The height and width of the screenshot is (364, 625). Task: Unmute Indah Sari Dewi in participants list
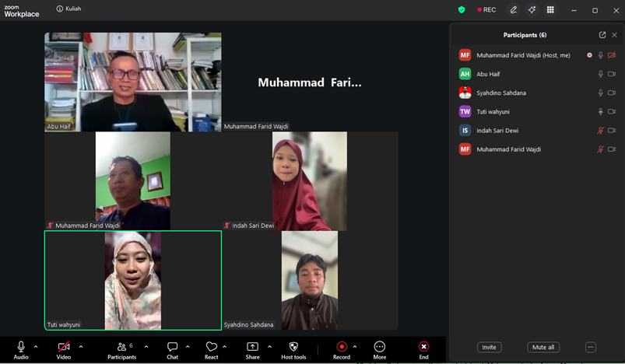(600, 131)
